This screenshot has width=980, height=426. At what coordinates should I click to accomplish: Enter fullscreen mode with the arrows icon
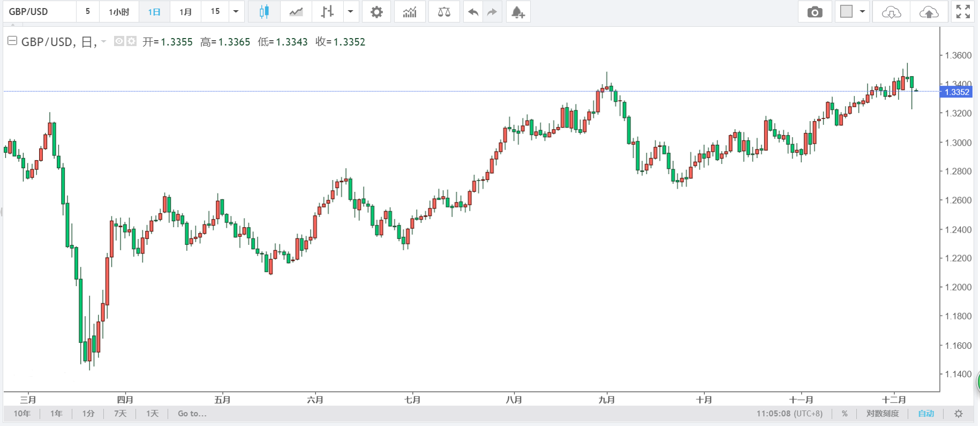pyautogui.click(x=963, y=12)
